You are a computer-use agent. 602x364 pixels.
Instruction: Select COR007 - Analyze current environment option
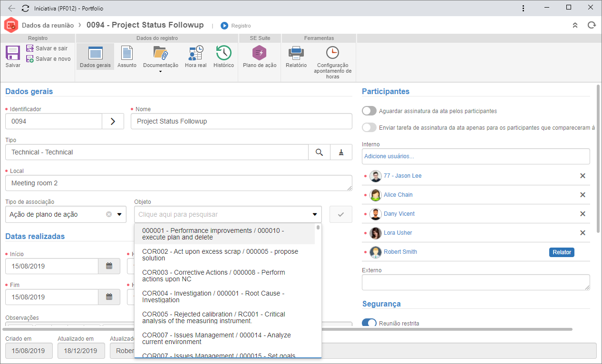tap(225, 338)
